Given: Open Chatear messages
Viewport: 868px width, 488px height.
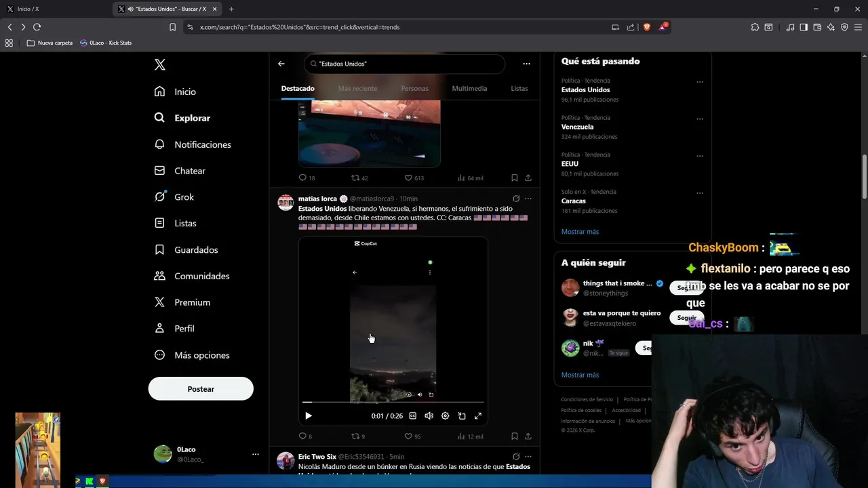Looking at the screenshot, I should click(x=180, y=171).
